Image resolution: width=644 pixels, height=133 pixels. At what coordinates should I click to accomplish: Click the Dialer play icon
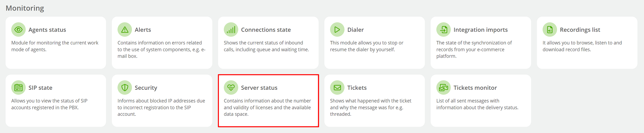[x=337, y=30]
